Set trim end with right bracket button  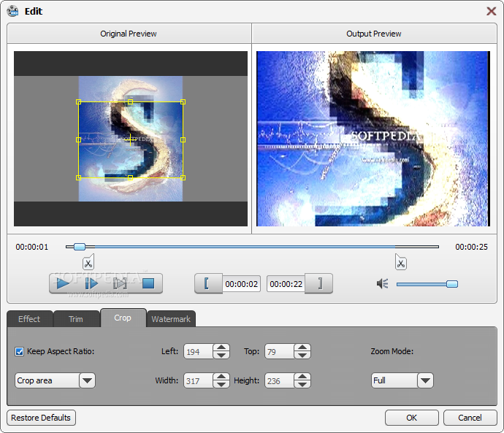coord(318,283)
